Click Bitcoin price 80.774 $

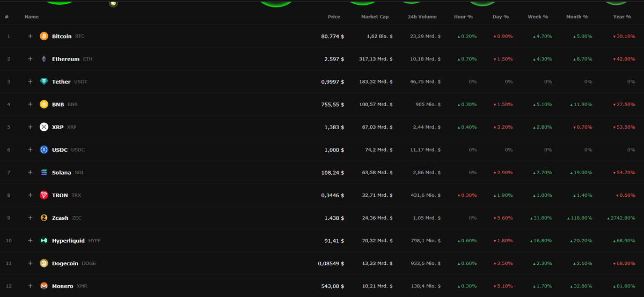333,36
